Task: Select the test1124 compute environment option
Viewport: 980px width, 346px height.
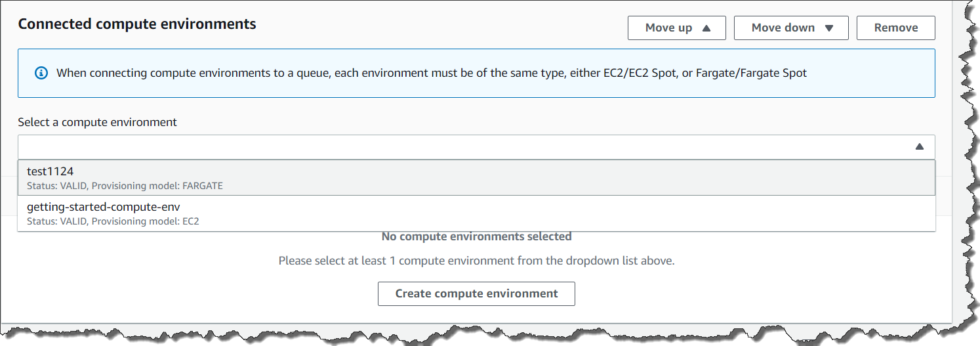Action: [x=50, y=171]
